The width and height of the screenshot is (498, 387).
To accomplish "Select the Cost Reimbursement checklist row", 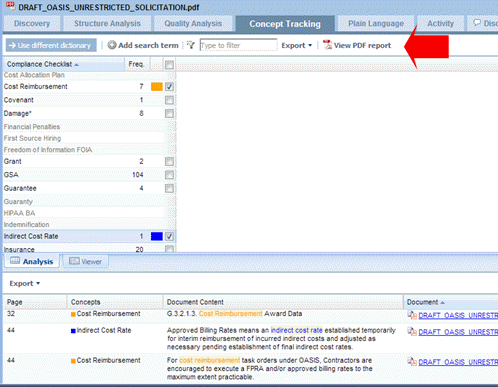I will tap(89, 87).
